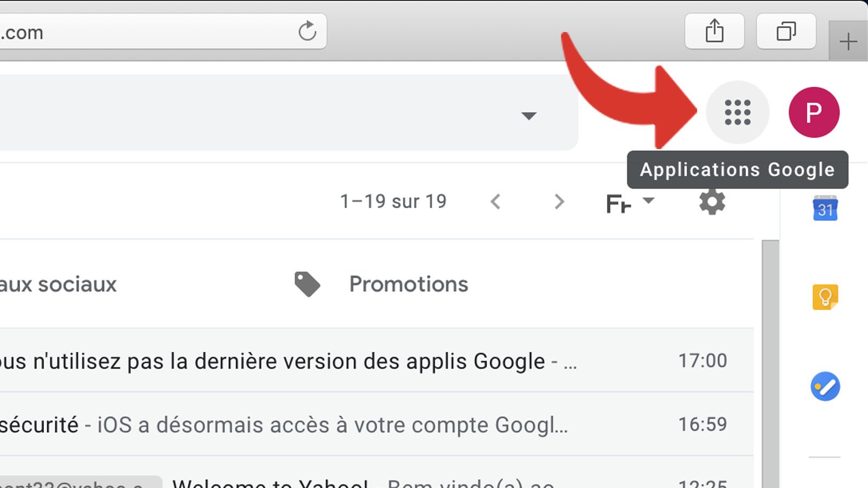Open a new tab with the plus icon
Screen dimensions: 868x488
848,41
